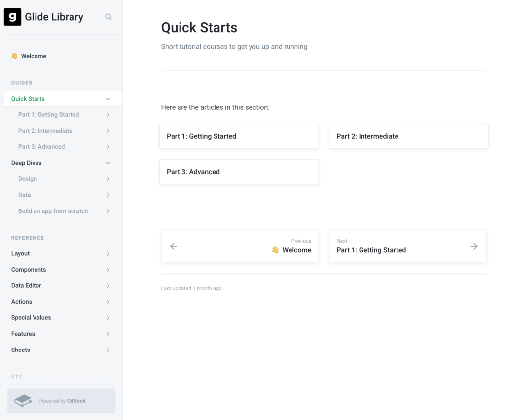The width and height of the screenshot is (505, 420).
Task: Collapse the Deep Dives chevron
Action: pos(108,163)
